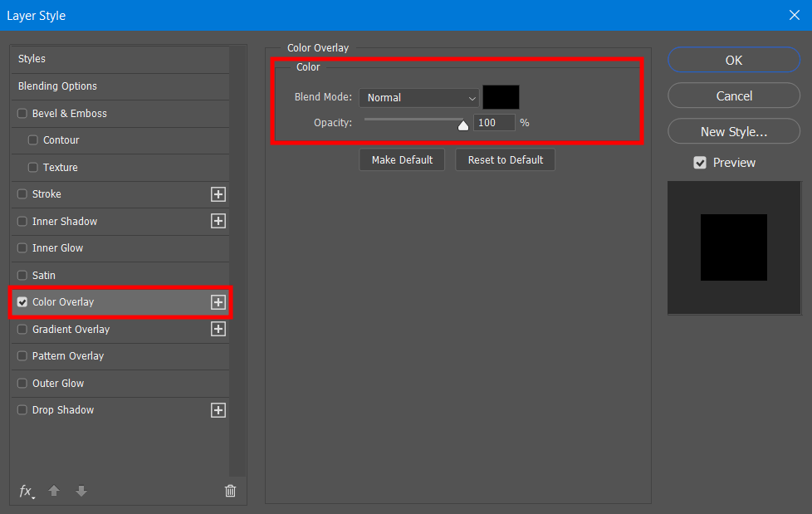Select the Stroke effect label
Screen dimensions: 812x514
(x=46, y=194)
